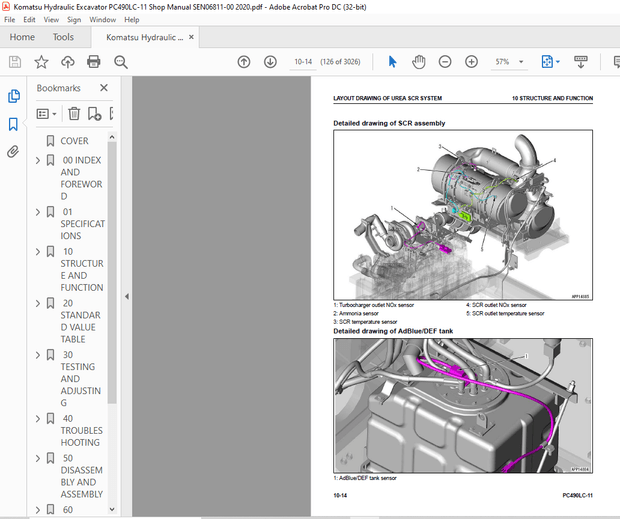Add the document to starred favorites

[x=41, y=62]
